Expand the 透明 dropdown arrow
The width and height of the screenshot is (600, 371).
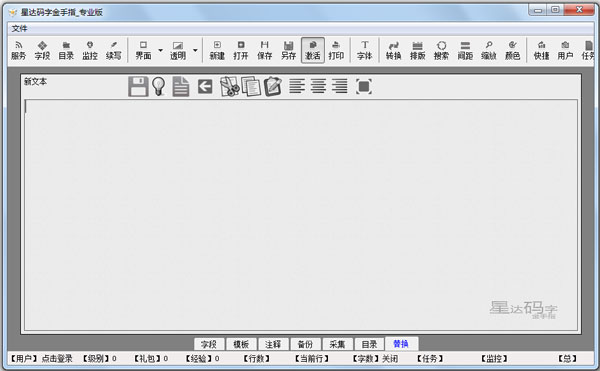coord(195,50)
